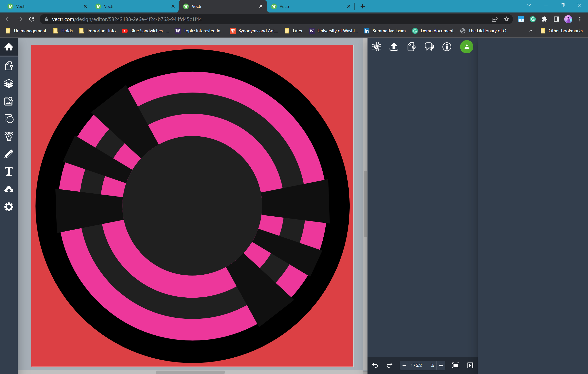Click the export upload icon

point(394,47)
